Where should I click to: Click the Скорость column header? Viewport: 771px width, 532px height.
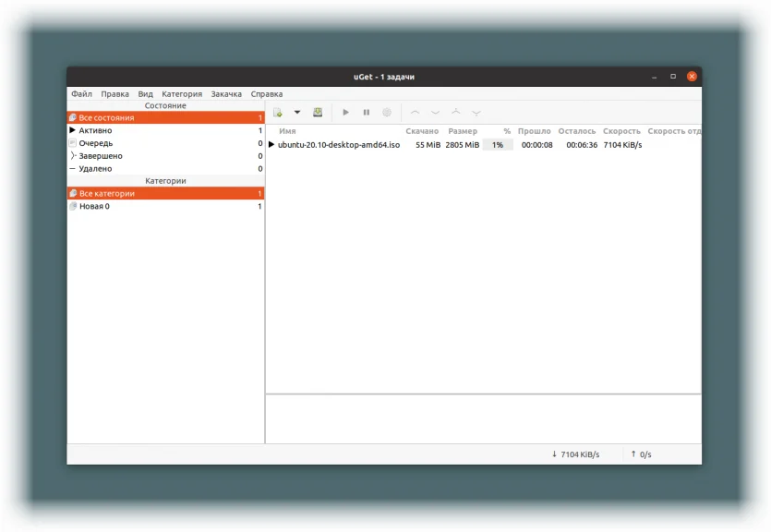pos(621,131)
